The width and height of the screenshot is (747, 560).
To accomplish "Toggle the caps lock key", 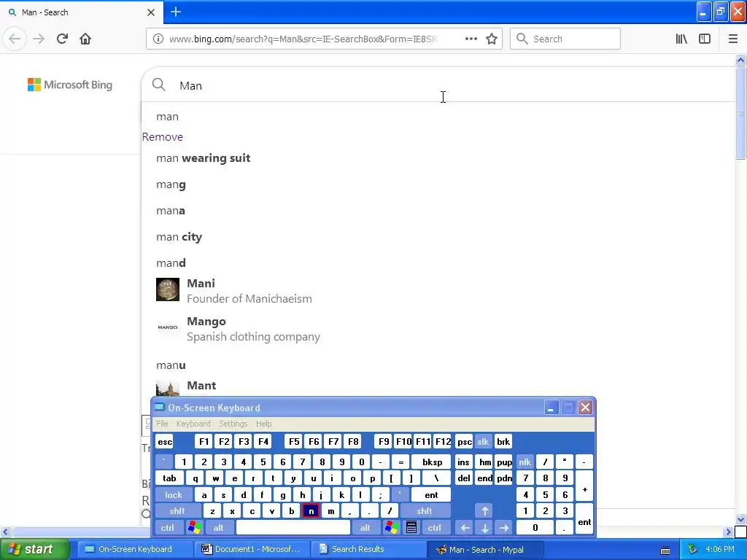I will (174, 495).
